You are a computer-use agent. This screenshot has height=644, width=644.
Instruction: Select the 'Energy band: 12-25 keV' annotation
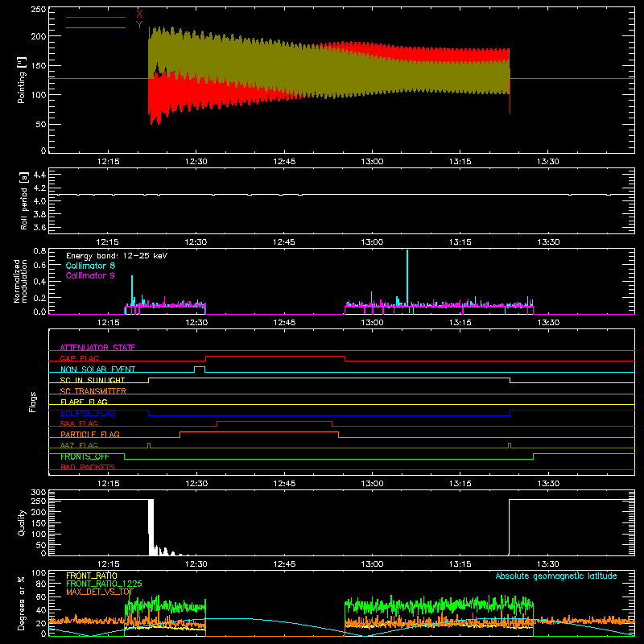tap(117, 256)
